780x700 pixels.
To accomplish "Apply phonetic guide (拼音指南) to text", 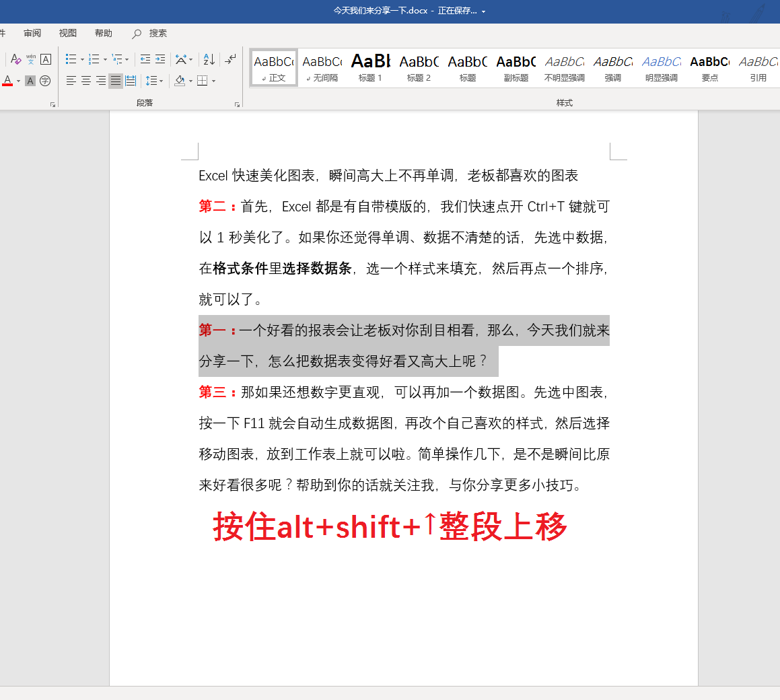I will (31, 59).
